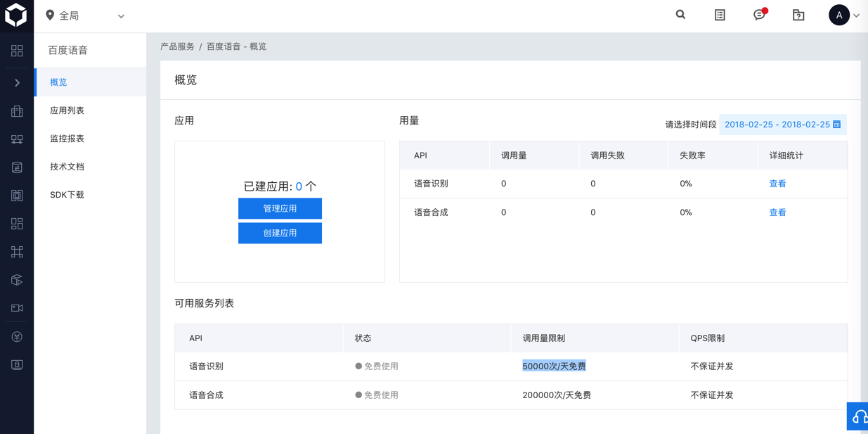Click the 创建应用 button
The width and height of the screenshot is (868, 434).
coord(280,233)
